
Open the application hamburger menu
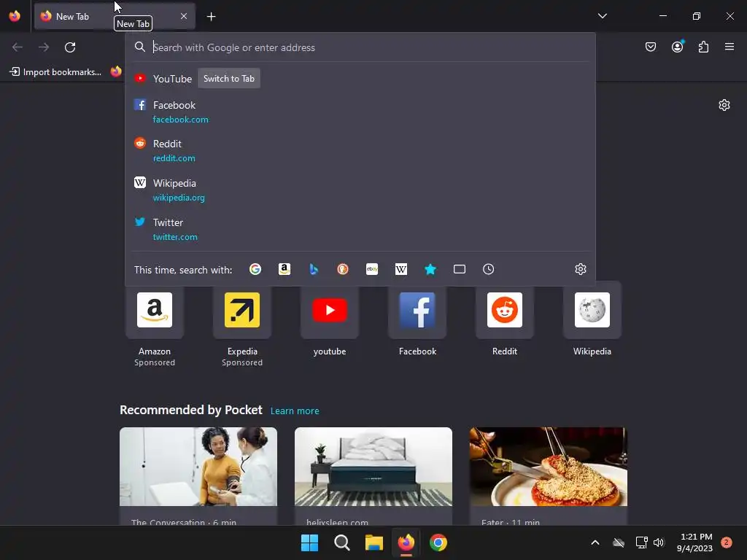pyautogui.click(x=729, y=47)
